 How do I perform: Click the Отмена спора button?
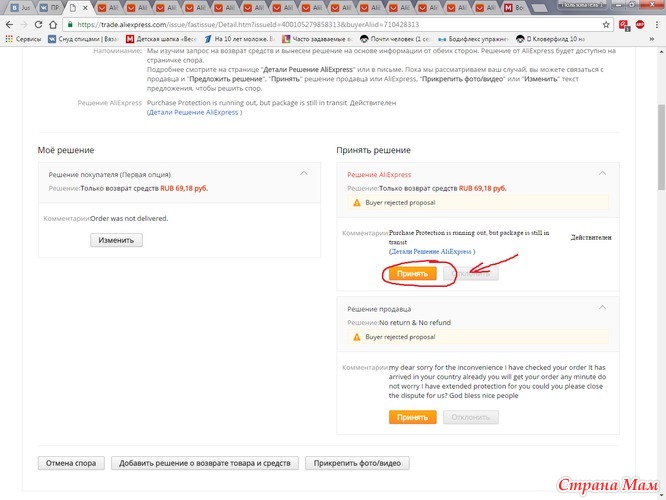click(x=71, y=463)
